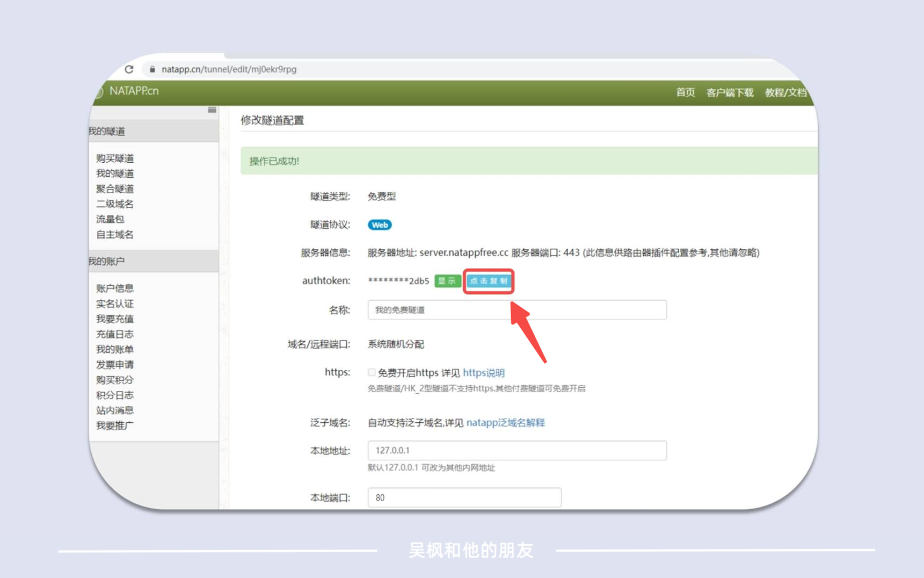Click the 我的隧道 sidebar section header
Screen dimensions: 924x578
pyautogui.click(x=153, y=131)
